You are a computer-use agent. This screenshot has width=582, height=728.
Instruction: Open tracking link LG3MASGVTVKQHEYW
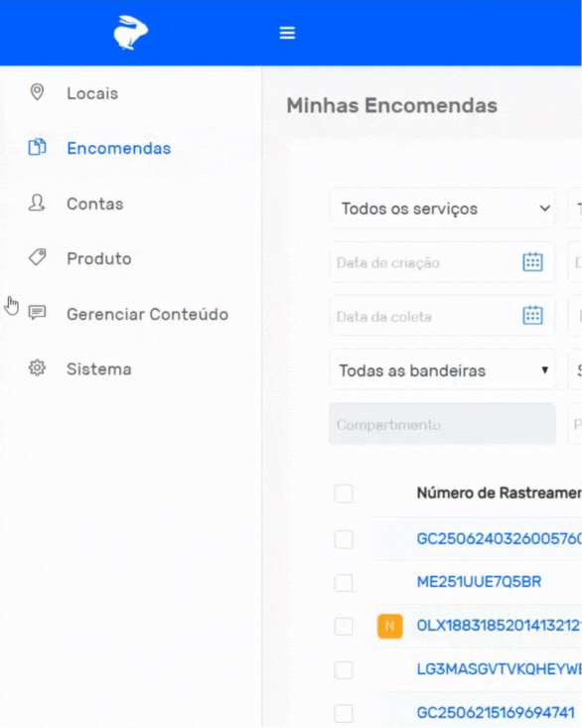tap(499, 669)
